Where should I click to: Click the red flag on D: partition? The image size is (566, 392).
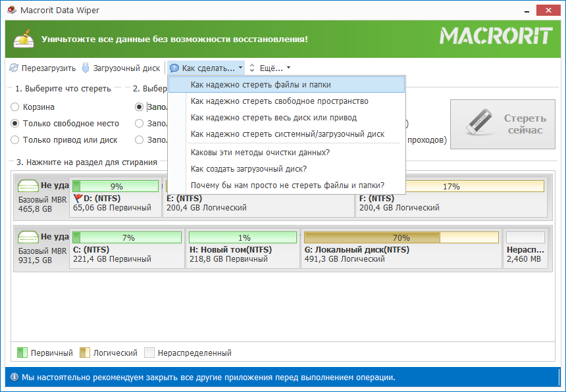pos(78,199)
